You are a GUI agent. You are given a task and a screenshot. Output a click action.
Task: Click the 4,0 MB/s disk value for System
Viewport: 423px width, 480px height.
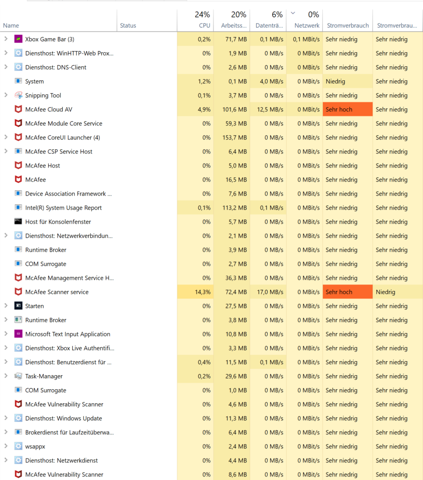point(271,81)
